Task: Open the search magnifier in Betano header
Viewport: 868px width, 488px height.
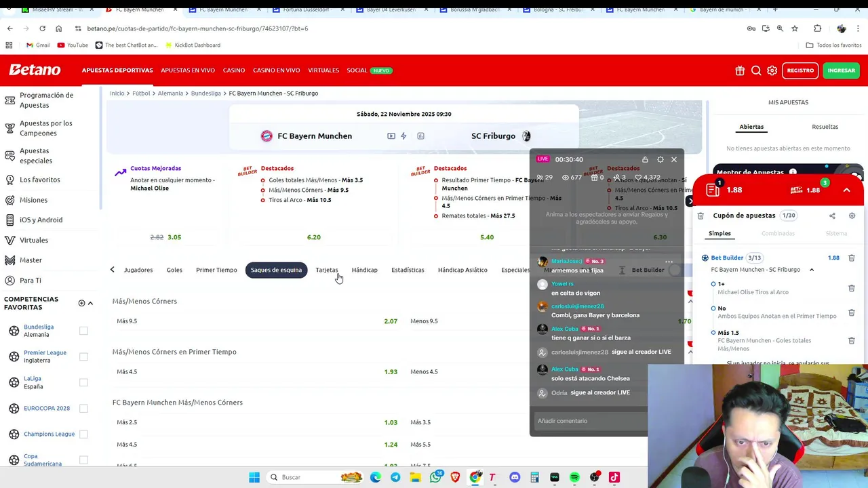Action: coord(756,70)
